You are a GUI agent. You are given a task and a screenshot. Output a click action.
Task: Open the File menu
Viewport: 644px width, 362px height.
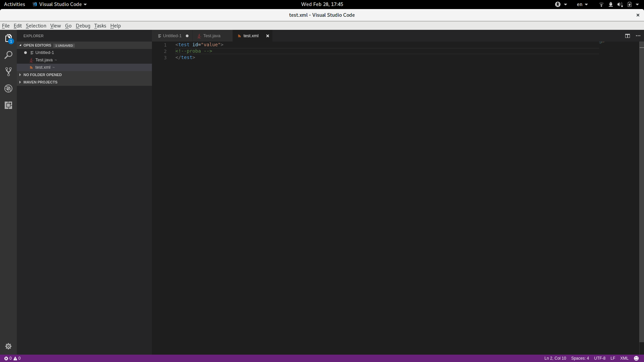point(6,26)
